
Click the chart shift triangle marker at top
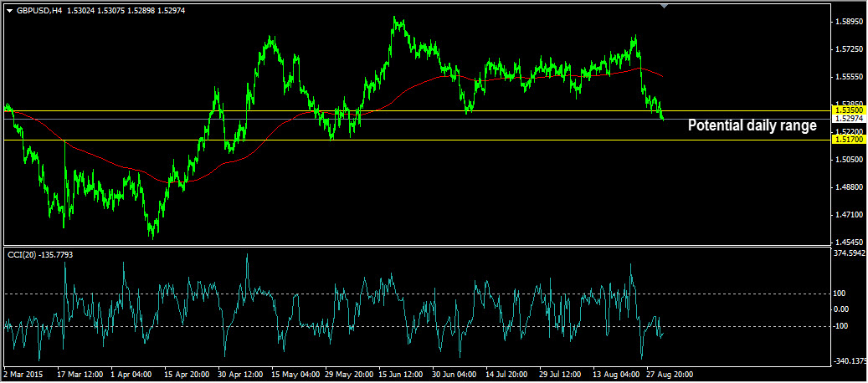pos(665,6)
